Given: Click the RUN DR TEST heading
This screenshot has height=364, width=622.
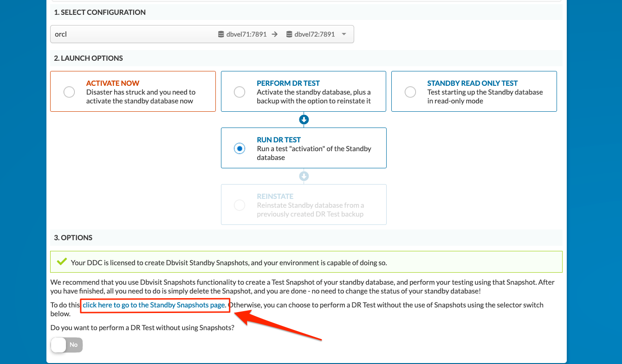Looking at the screenshot, I should (x=279, y=140).
